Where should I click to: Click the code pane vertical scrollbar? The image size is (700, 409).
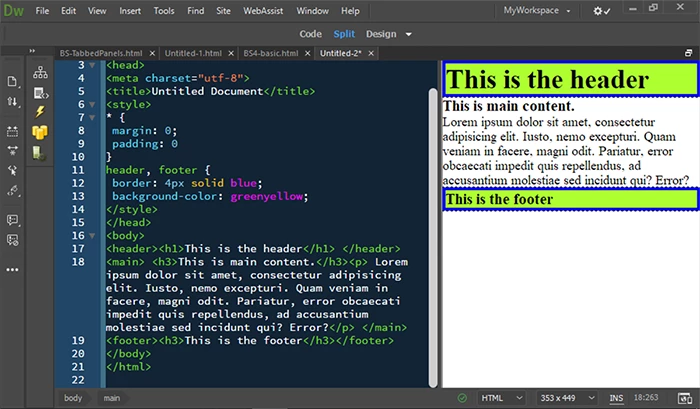coord(433,238)
